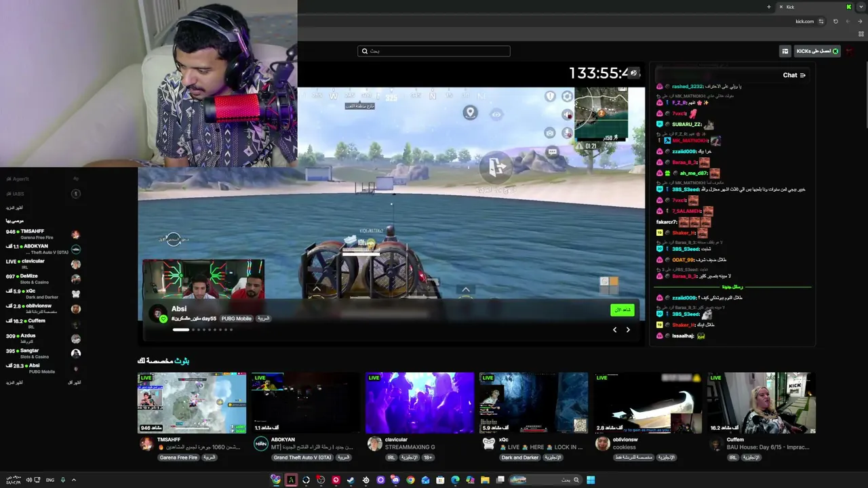
Task: Click ABOKYAN avatar in the sidebar
Action: (x=76, y=249)
